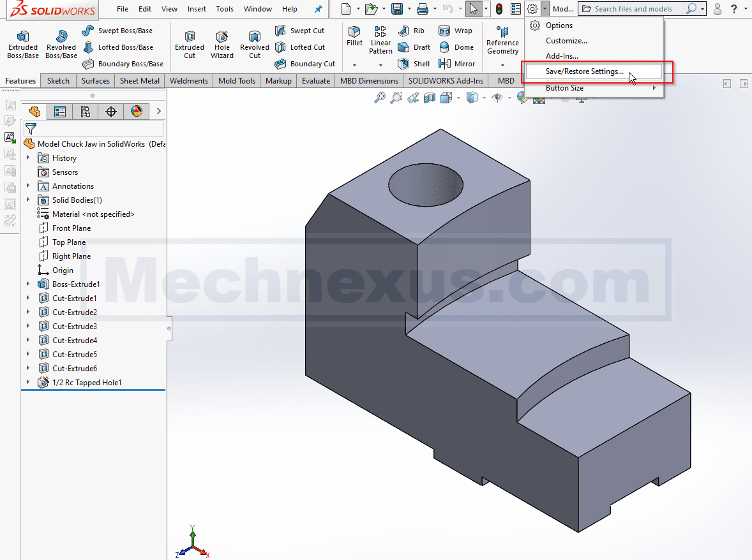Toggle the pin icon on menu bar
This screenshot has width=752, height=560.
tap(318, 9)
